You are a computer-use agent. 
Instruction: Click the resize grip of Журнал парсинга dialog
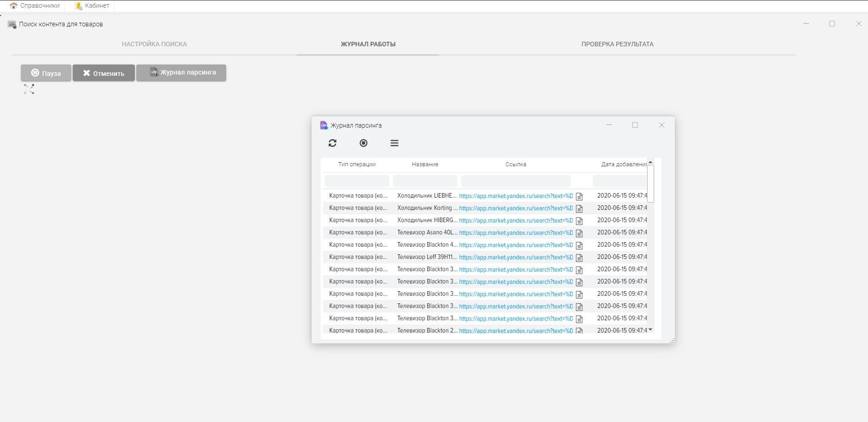[x=672, y=340]
